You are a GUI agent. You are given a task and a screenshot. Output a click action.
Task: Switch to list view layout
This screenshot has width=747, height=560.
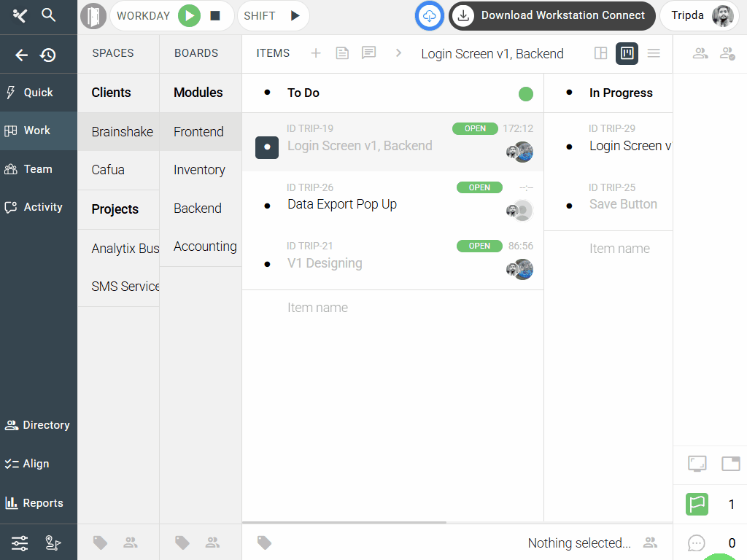coord(654,53)
